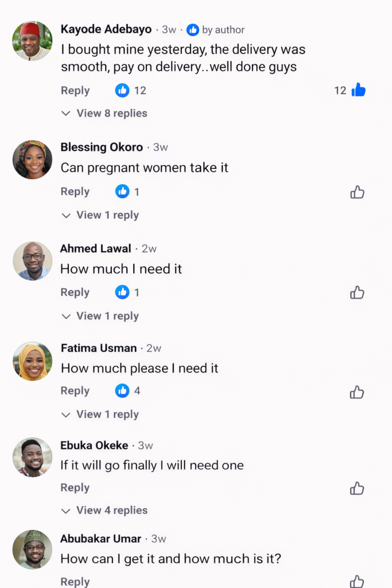Like Ahmed Lawal's comment with thumbs-up
Image resolution: width=392 pixels, height=588 pixels.
click(357, 293)
